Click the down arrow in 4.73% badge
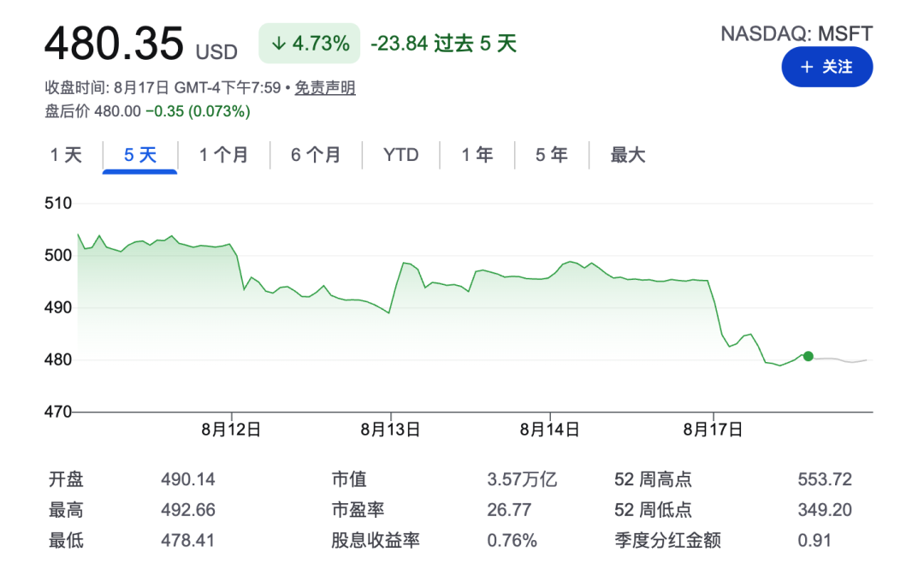The width and height of the screenshot is (924, 570). tap(279, 44)
